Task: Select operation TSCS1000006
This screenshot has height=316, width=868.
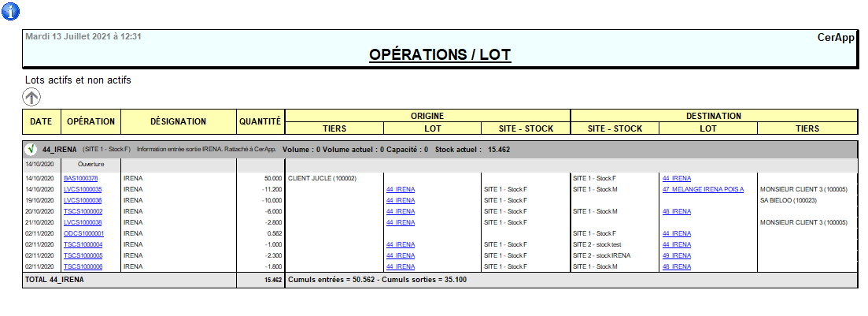Action: (x=83, y=266)
